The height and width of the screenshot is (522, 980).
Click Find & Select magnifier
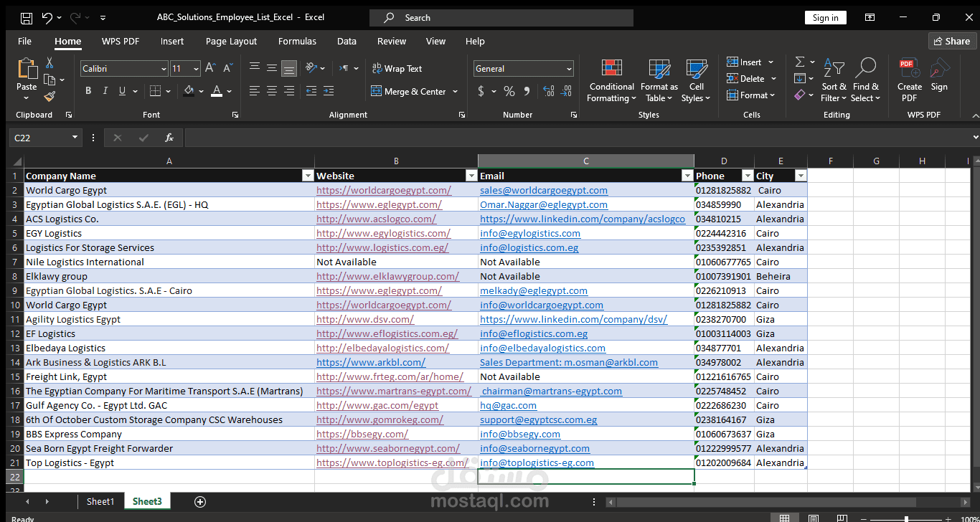pos(866,80)
